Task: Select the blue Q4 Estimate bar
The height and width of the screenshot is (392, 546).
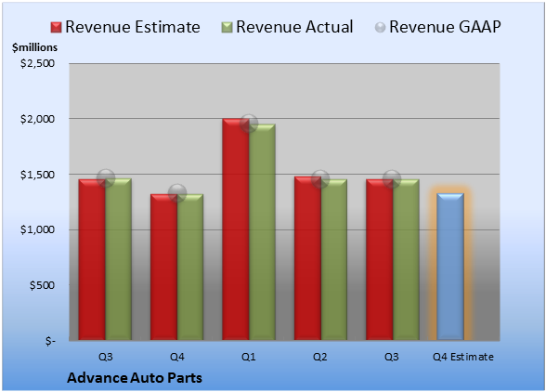Action: 450,267
